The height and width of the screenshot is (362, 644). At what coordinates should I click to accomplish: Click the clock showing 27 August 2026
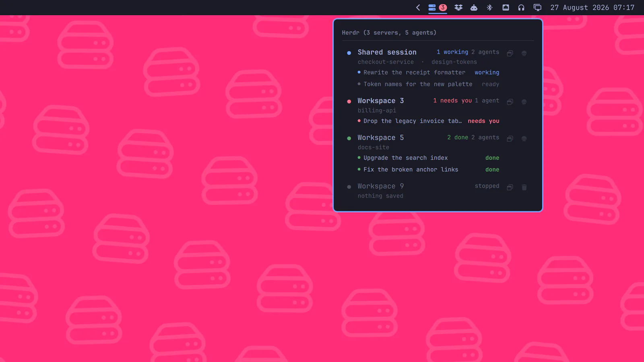592,8
